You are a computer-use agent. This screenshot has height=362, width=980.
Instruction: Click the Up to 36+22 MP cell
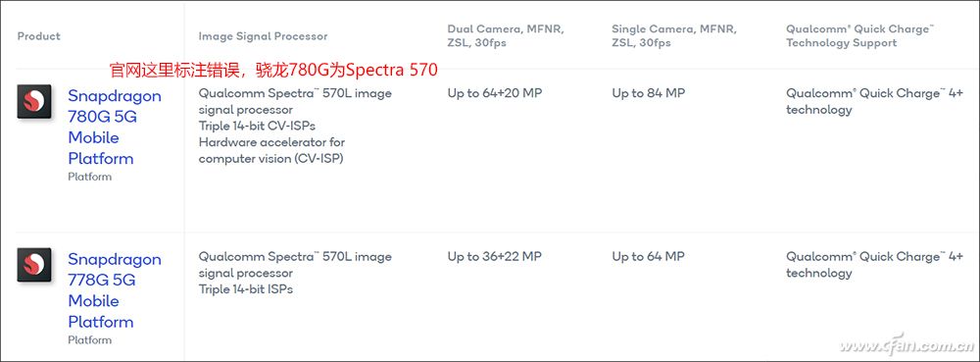494,256
